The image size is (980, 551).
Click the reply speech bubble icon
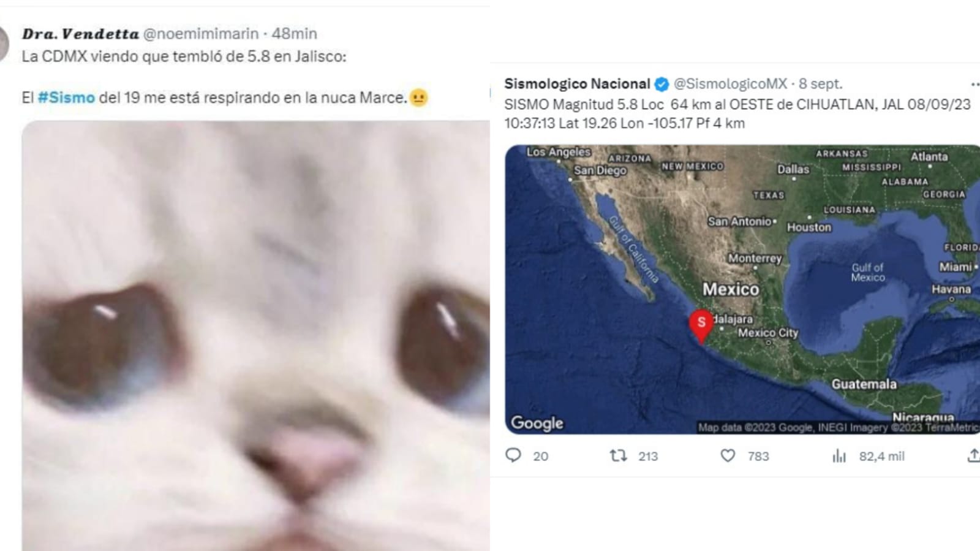[513, 455]
